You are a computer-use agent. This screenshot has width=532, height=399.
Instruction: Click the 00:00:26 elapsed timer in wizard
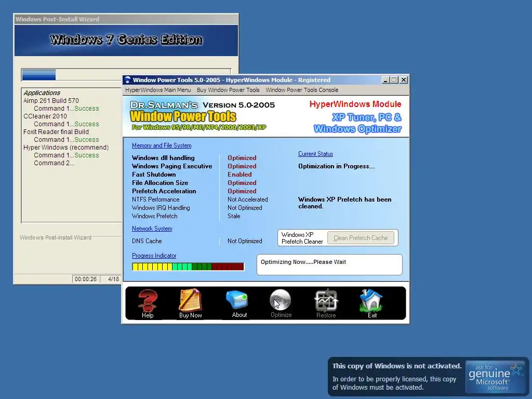[x=86, y=279]
